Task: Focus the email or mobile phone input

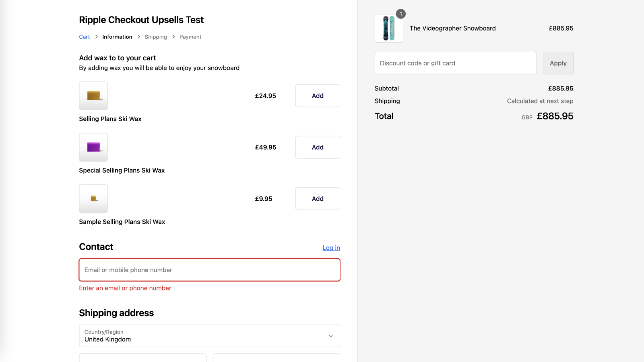Action: coord(209,270)
